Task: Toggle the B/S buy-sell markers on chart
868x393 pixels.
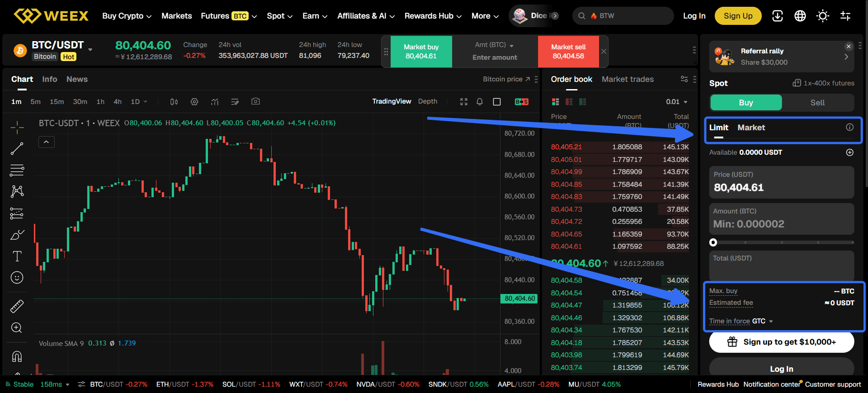Action: tap(522, 102)
